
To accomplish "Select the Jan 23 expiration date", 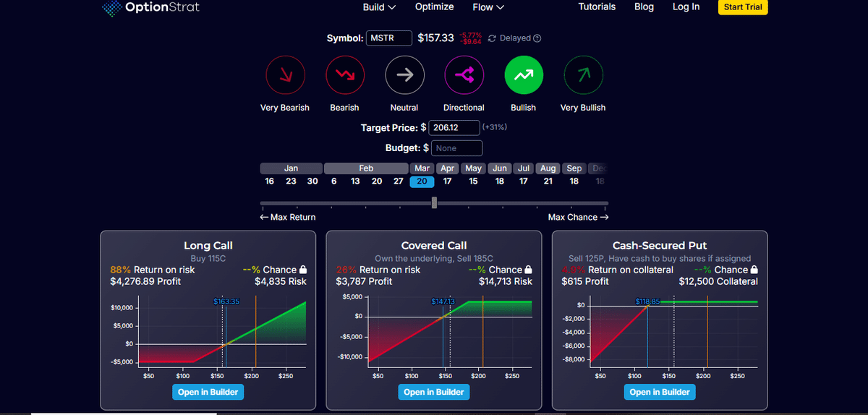I will click(x=291, y=181).
